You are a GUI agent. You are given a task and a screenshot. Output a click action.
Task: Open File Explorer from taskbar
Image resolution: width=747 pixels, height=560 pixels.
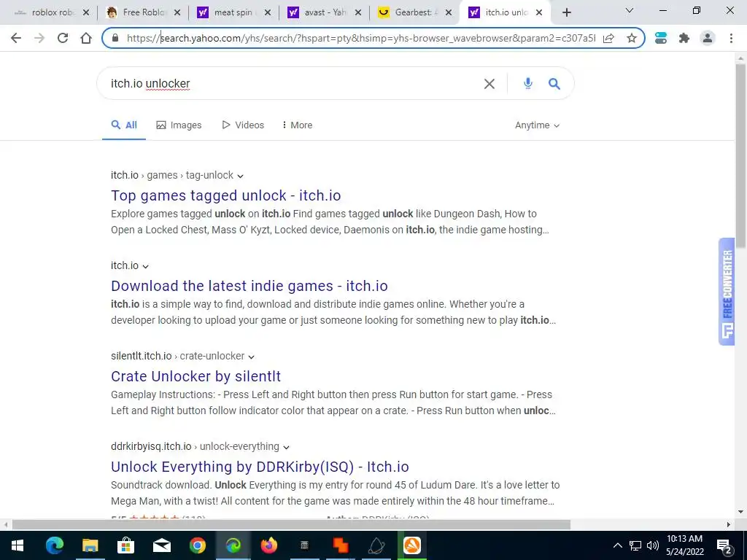coord(90,545)
